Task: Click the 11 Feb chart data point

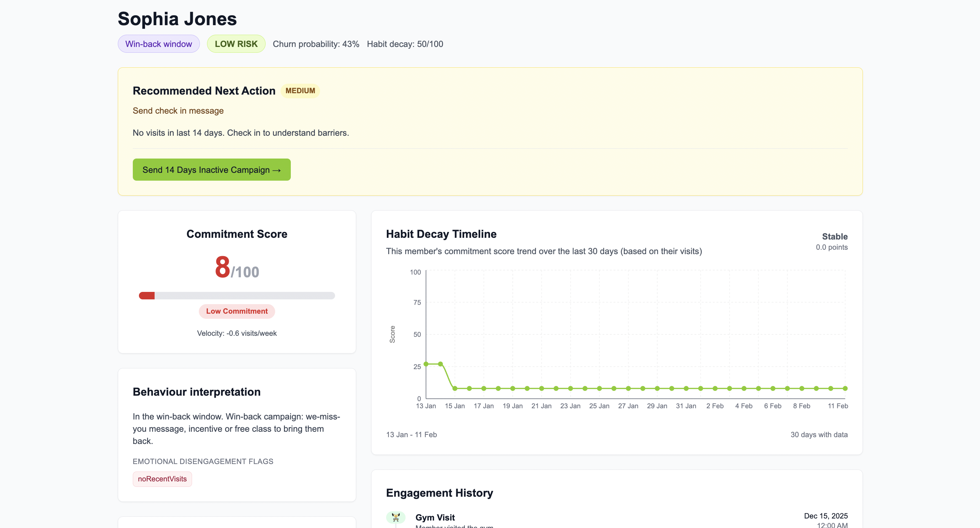Action: [x=845, y=388]
